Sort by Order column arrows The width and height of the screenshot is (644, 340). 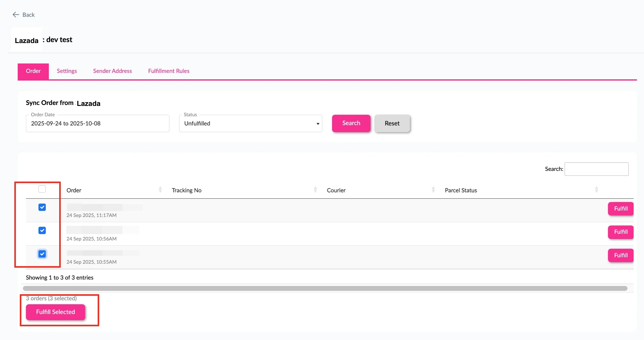(160, 190)
